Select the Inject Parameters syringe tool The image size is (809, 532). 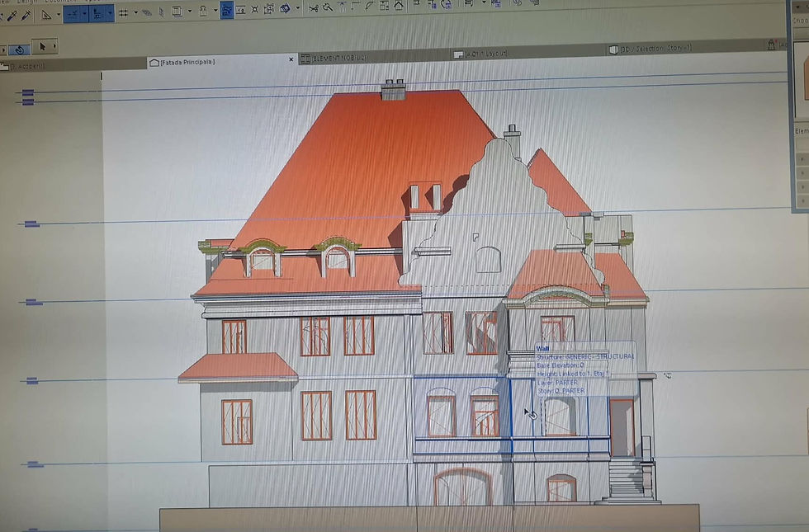click(26, 16)
